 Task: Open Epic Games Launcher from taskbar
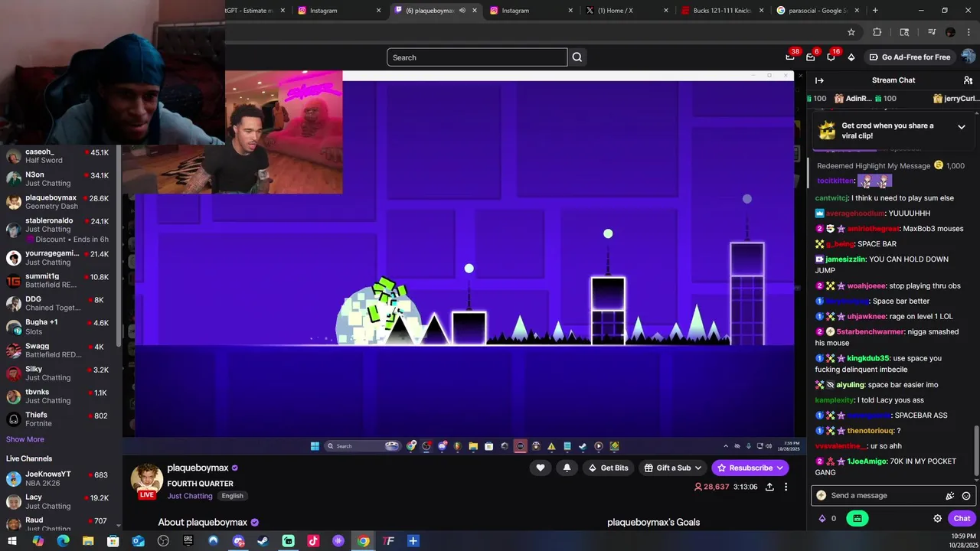pyautogui.click(x=188, y=541)
